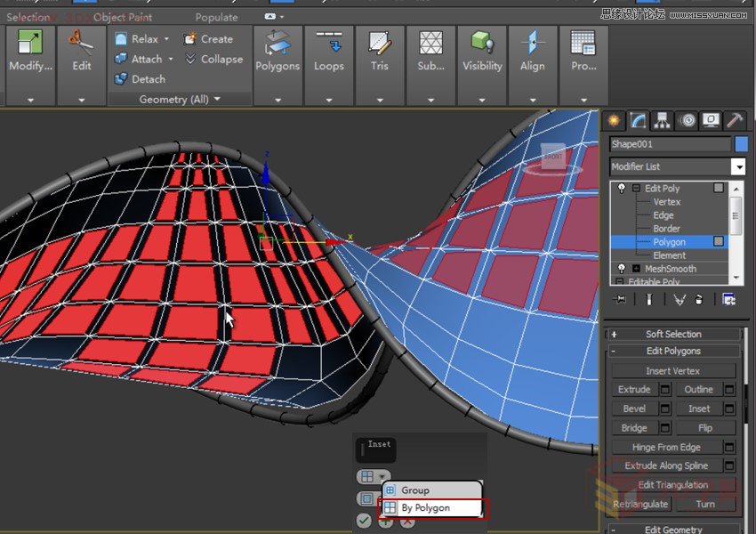
Task: Expand Modify ribbon panel dropdown
Action: [x=30, y=100]
